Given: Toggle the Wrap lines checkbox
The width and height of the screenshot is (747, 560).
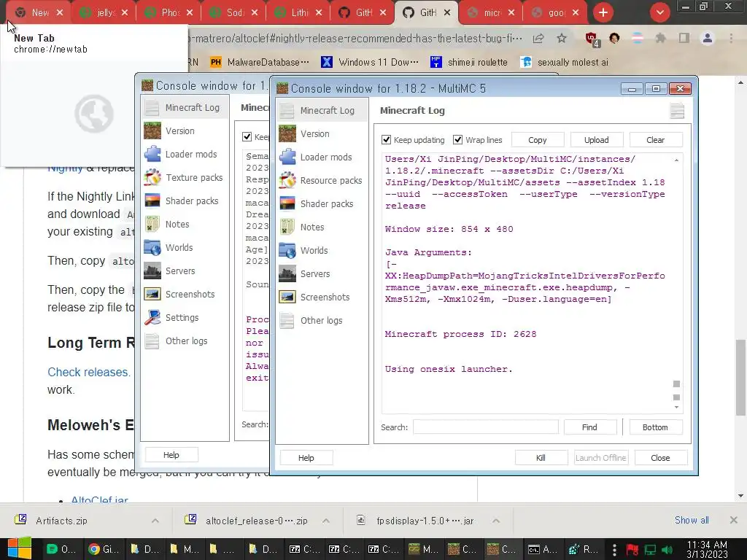Looking at the screenshot, I should 458,139.
